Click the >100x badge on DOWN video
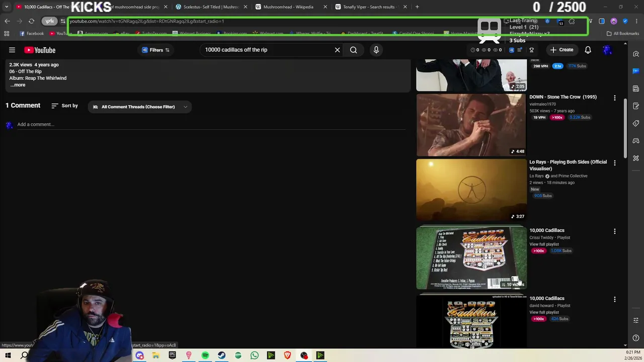 (x=557, y=118)
